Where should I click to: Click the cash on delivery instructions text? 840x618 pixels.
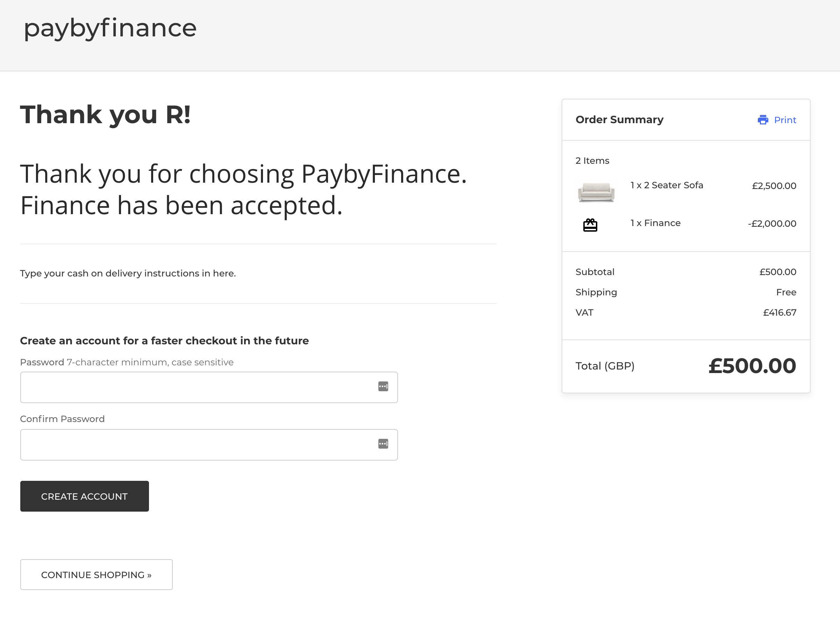click(128, 273)
